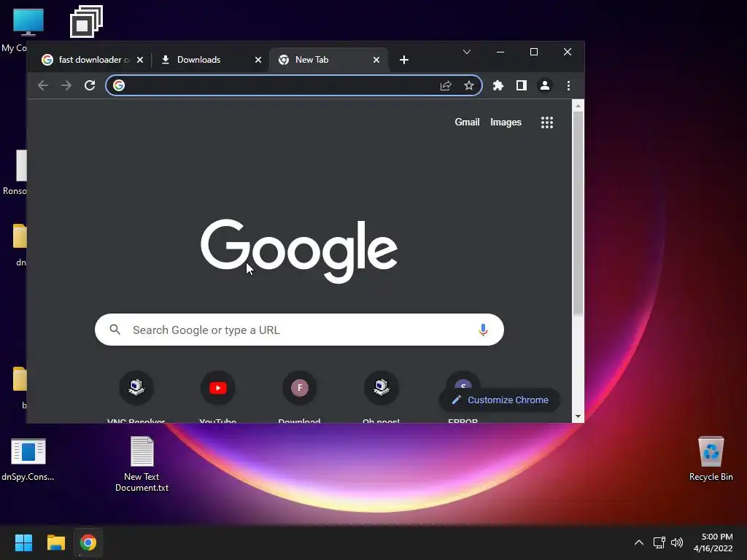Open the volume speaker tray icon

(x=677, y=542)
